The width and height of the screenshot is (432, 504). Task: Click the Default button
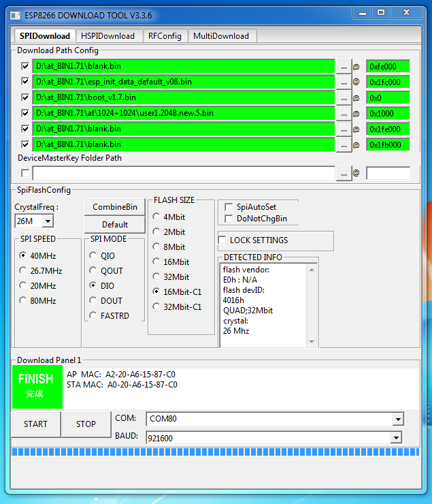click(115, 224)
